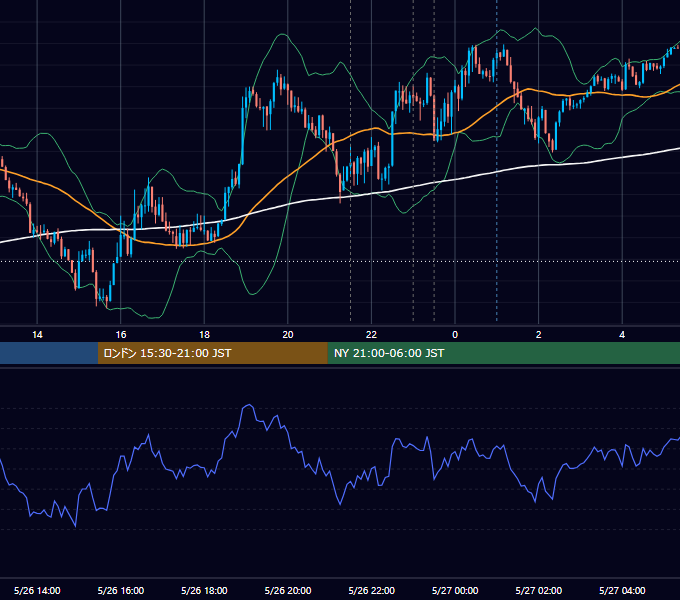Click the blue session bar before London
Viewport: 680px width, 600px height.
point(49,353)
